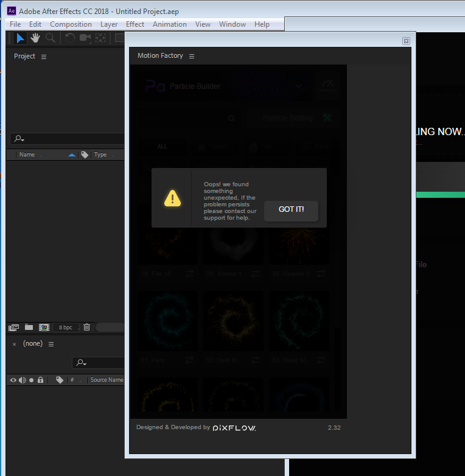Open the Motion Factory panel menu
465x476 pixels.
pos(192,56)
